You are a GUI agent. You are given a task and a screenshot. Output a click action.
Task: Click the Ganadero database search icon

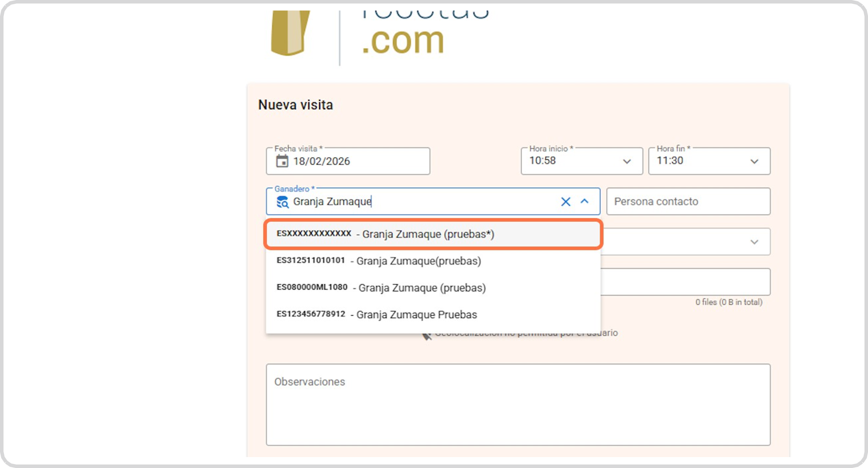[282, 202]
